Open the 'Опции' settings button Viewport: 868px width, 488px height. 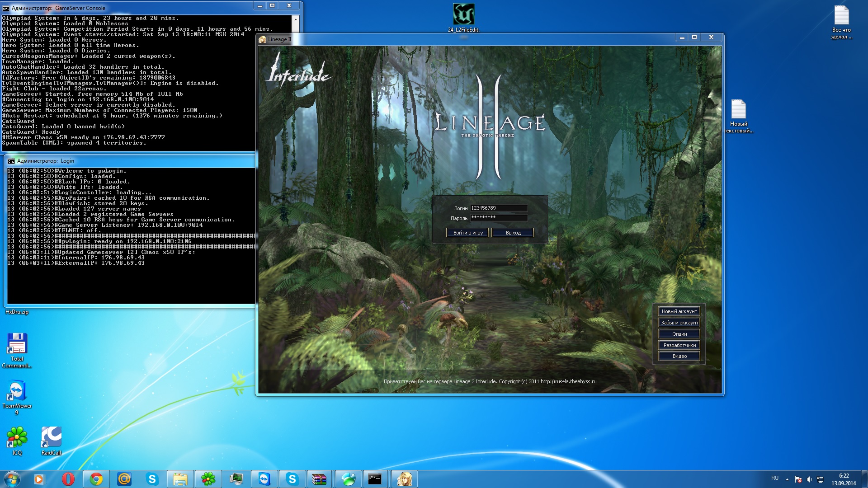coord(679,334)
